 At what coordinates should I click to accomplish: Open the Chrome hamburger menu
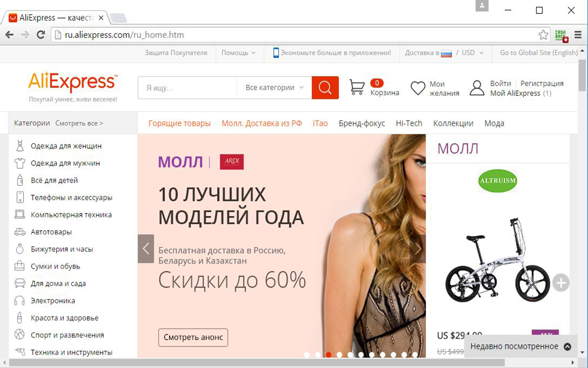click(x=578, y=34)
